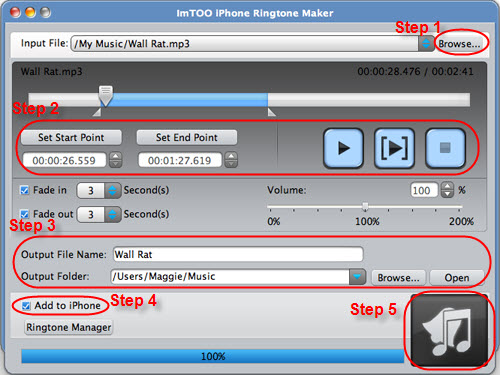Play the selected segment between brackets
Screen dimensions: 500x375
tap(394, 148)
